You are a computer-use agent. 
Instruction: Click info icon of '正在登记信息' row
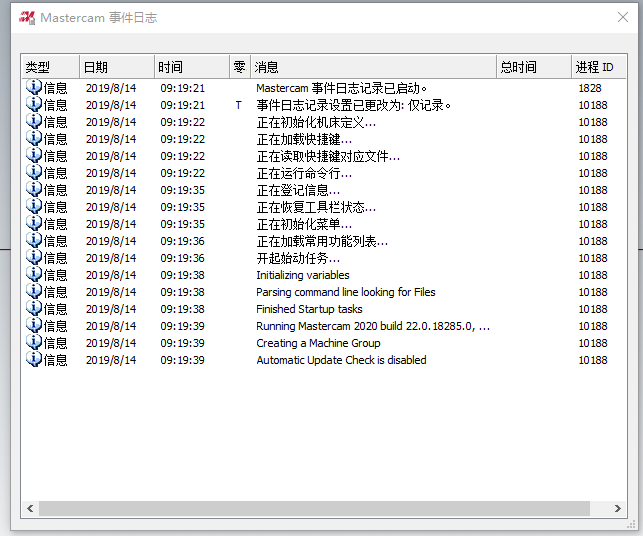[x=34, y=189]
